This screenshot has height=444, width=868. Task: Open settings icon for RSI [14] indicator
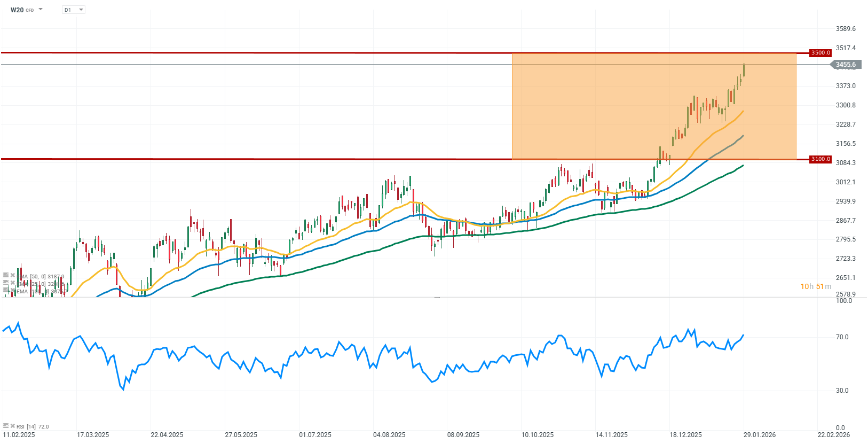(6, 426)
